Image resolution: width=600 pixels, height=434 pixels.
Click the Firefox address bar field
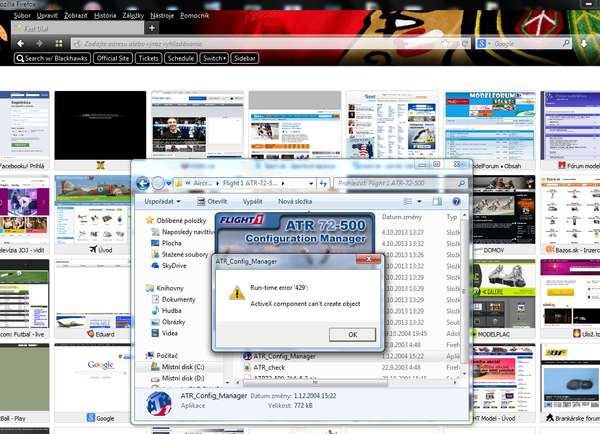click(271, 44)
